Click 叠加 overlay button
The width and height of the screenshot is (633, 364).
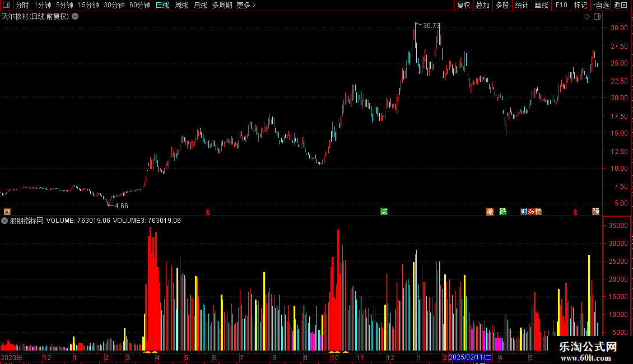click(x=482, y=5)
